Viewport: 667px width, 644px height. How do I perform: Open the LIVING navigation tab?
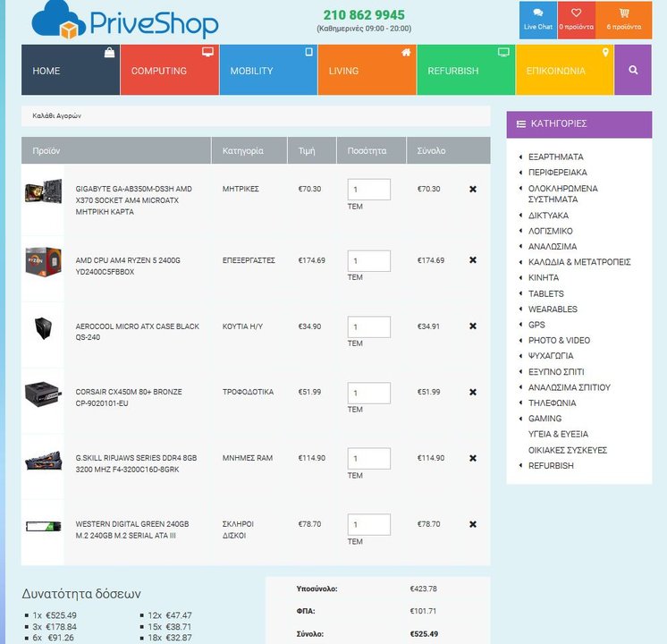(367, 70)
